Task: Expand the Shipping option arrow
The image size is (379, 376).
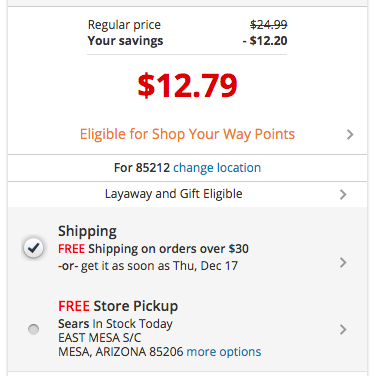Action: [343, 263]
